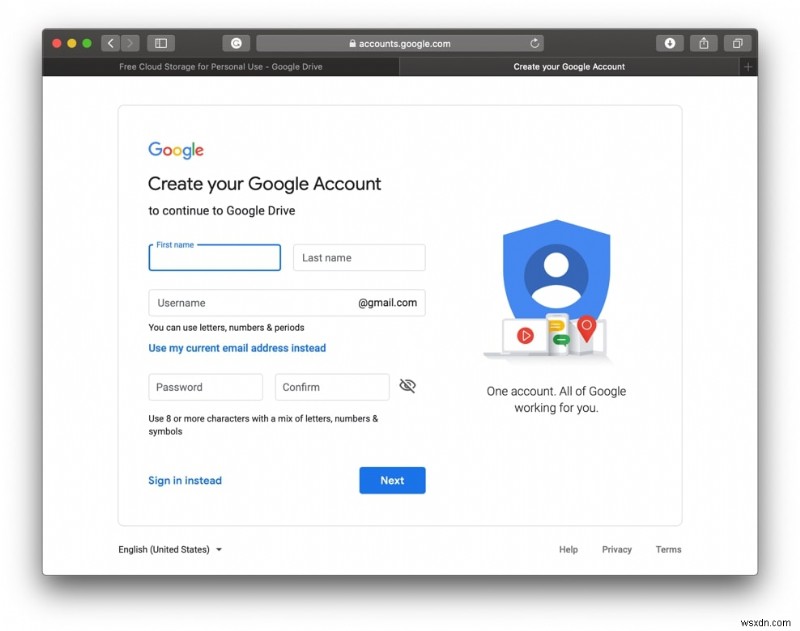Open Use my current email address instead
Screen dimensions: 800x631
(x=237, y=347)
